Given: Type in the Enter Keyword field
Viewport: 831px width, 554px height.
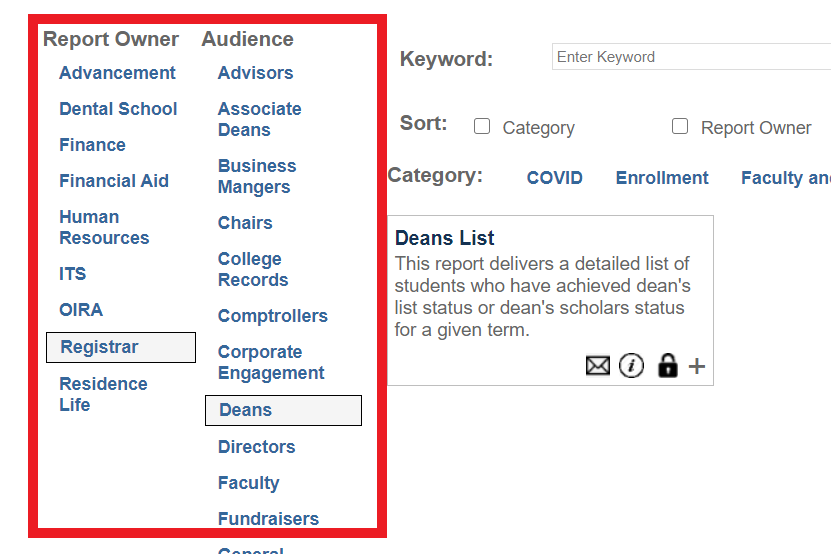Looking at the screenshot, I should click(690, 57).
